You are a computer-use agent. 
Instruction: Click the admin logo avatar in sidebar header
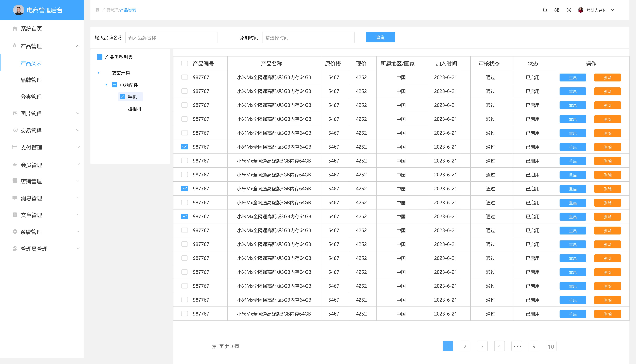[19, 10]
